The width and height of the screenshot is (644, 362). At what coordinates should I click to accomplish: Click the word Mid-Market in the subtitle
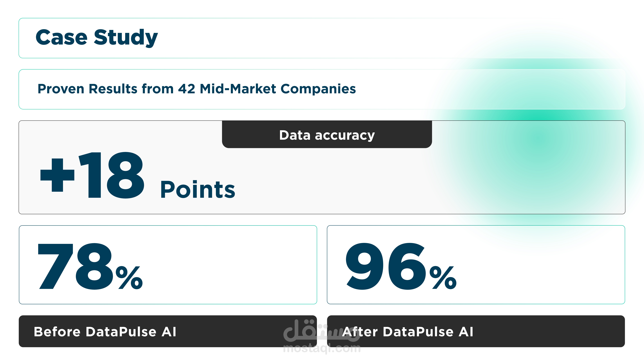pos(238,89)
